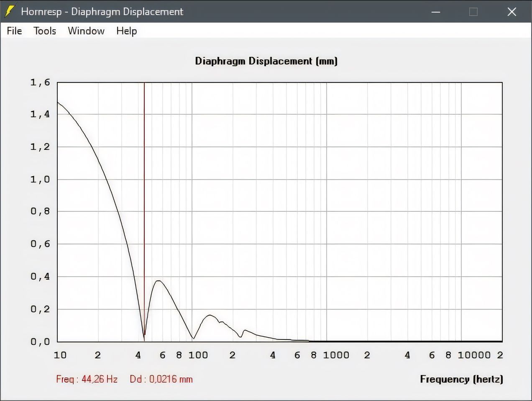
Task: Close the Hornresp window
Action: tap(512, 12)
